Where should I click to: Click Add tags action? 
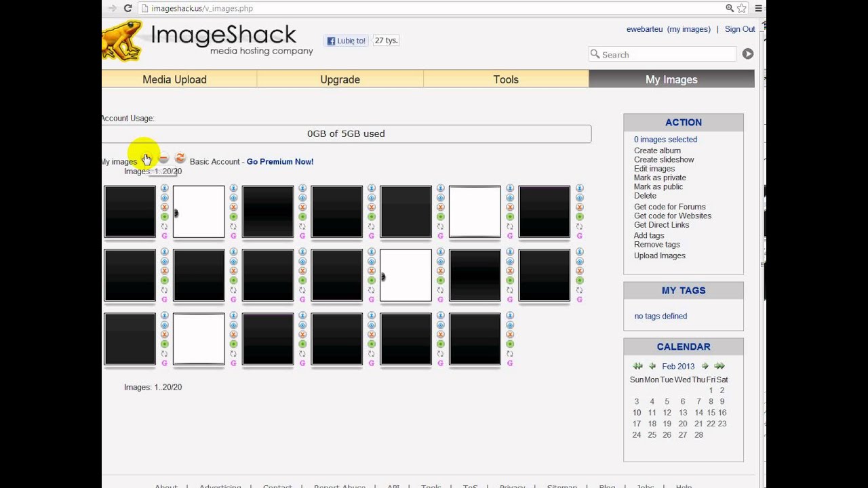(x=649, y=235)
